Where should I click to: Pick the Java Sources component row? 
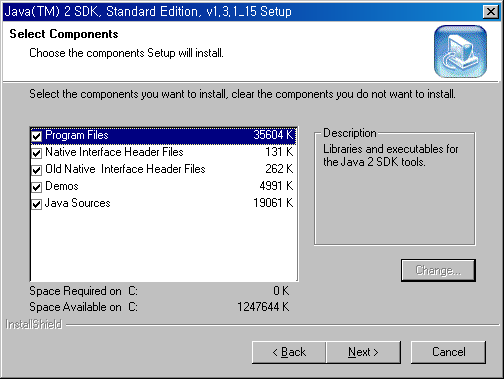[x=163, y=203]
